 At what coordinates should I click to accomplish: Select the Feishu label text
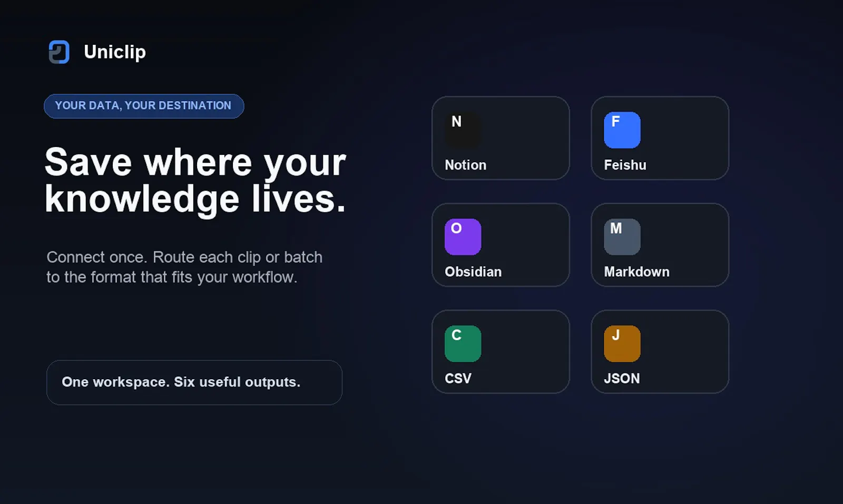point(625,165)
